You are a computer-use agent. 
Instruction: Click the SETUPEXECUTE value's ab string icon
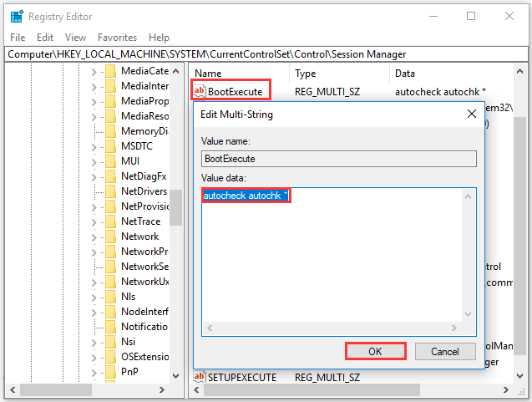(199, 377)
